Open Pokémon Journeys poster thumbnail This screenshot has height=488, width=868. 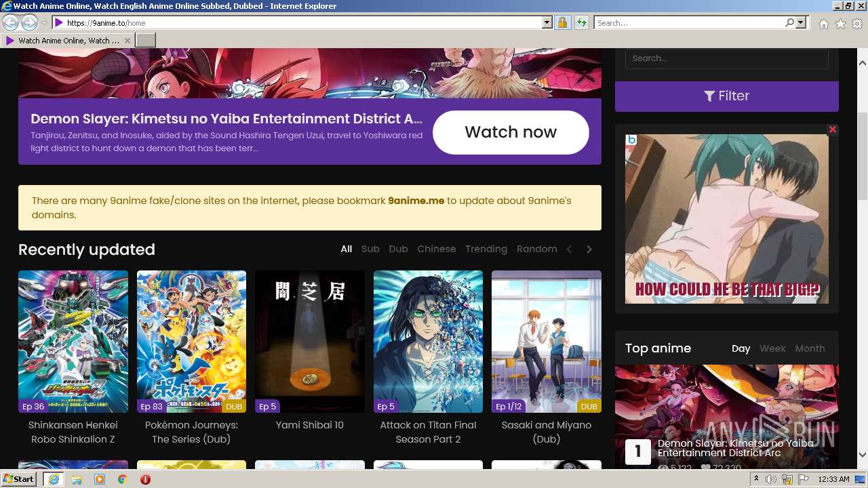[191, 342]
